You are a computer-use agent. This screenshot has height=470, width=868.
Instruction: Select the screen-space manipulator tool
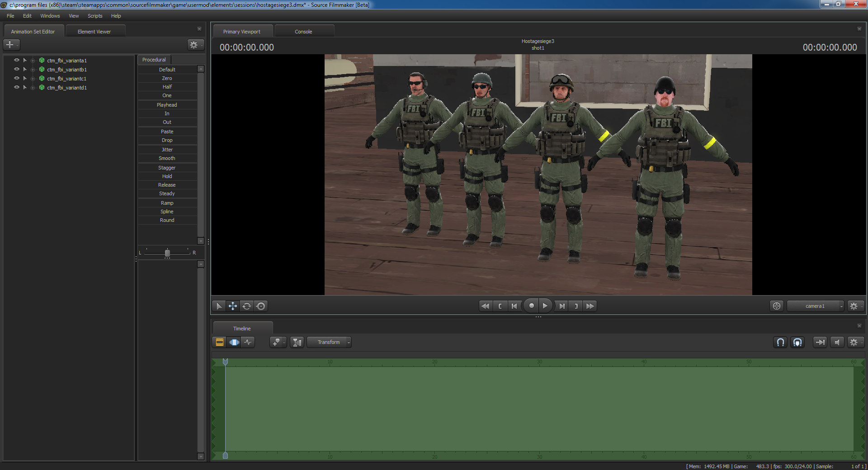(x=261, y=306)
